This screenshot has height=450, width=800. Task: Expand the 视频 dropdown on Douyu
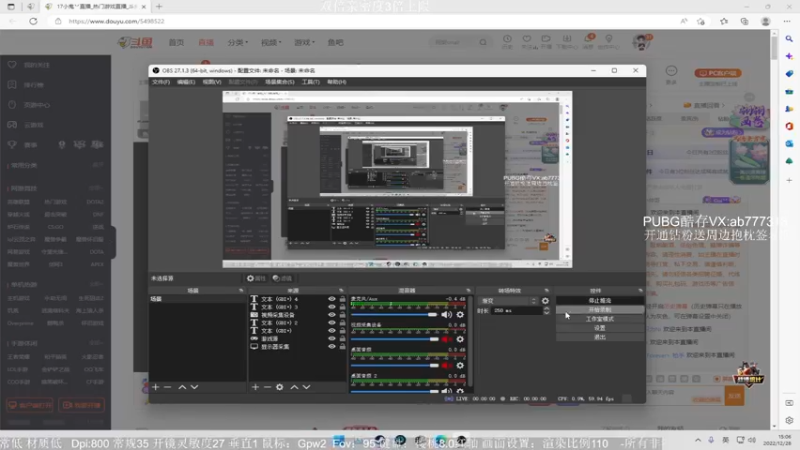[x=271, y=42]
